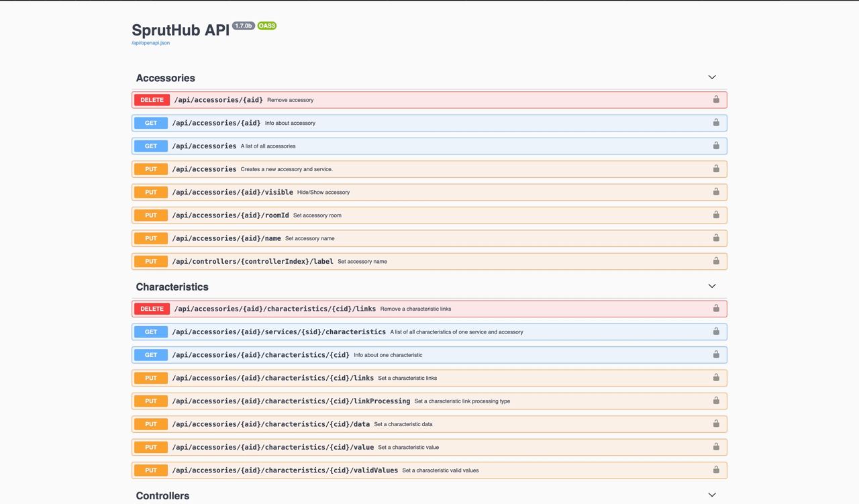The height and width of the screenshot is (504, 859).
Task: Click GET button on characteristics/{cid} info row
Action: click(x=151, y=355)
